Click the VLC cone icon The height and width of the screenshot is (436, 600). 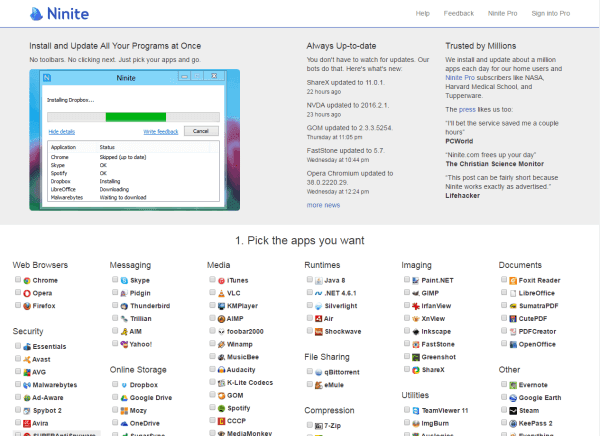[x=222, y=294]
